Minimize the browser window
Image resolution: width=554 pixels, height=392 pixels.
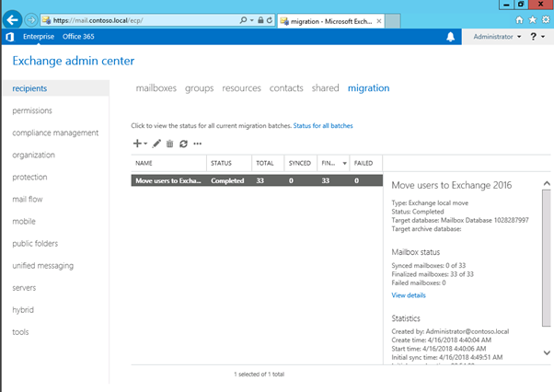(x=506, y=5)
